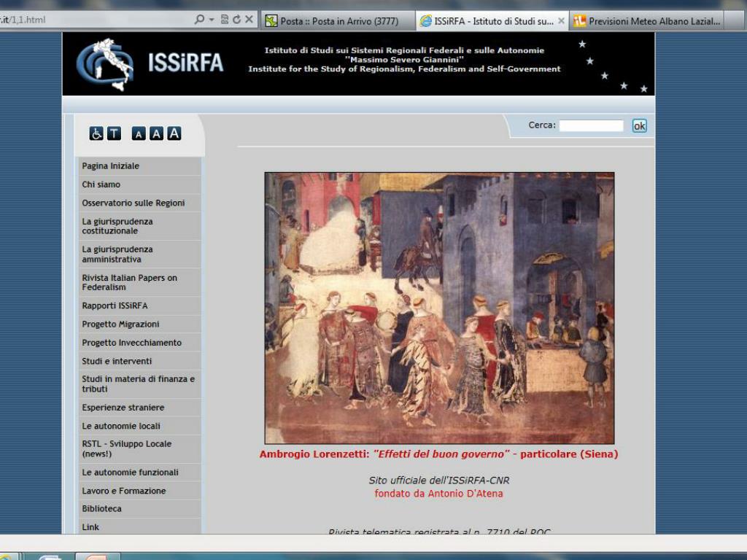Open Le autonomie funzionali
Image resolution: width=747 pixels, height=560 pixels.
tap(139, 472)
